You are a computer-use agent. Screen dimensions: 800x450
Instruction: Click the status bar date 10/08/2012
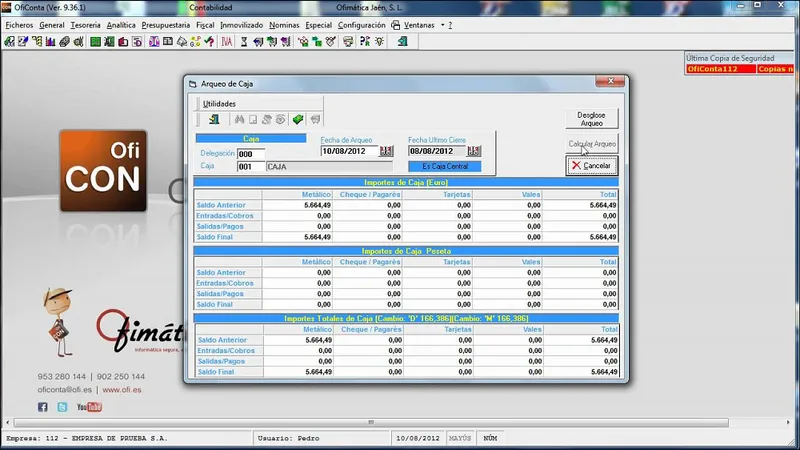[x=418, y=438]
